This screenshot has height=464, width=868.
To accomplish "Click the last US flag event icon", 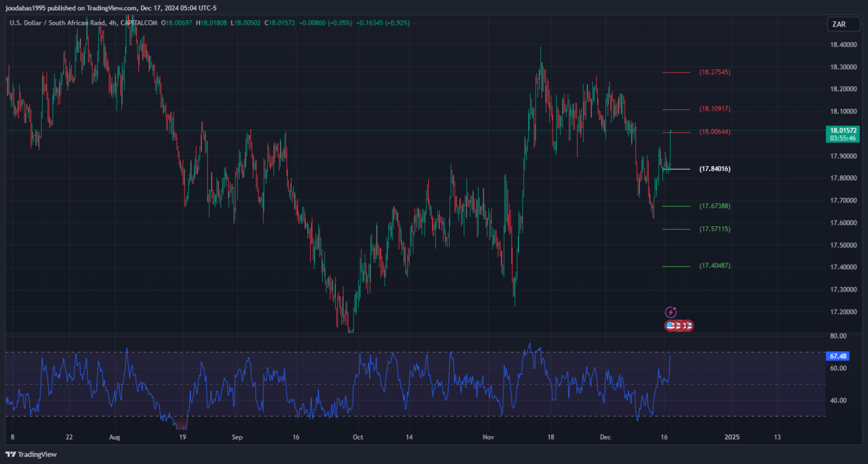I will [688, 326].
